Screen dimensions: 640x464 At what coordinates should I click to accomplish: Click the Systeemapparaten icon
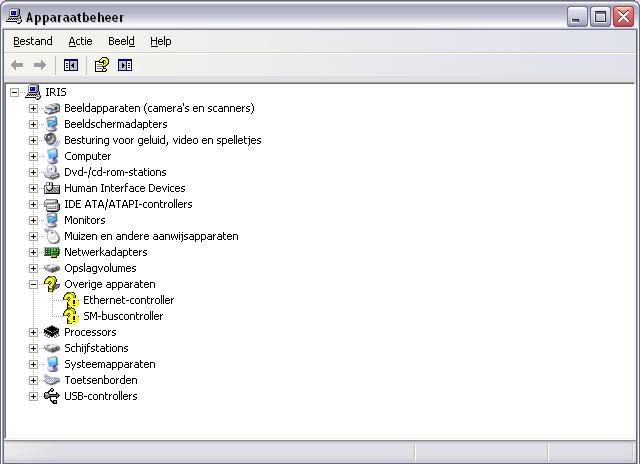click(x=52, y=364)
